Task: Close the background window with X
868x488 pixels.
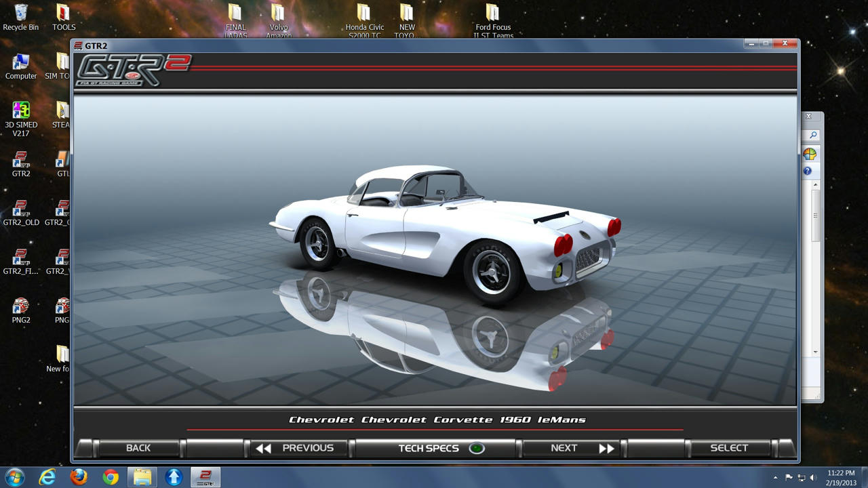Action: coord(808,117)
